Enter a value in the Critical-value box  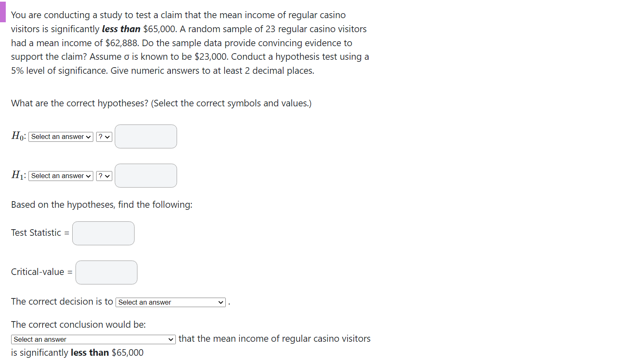[x=106, y=272]
